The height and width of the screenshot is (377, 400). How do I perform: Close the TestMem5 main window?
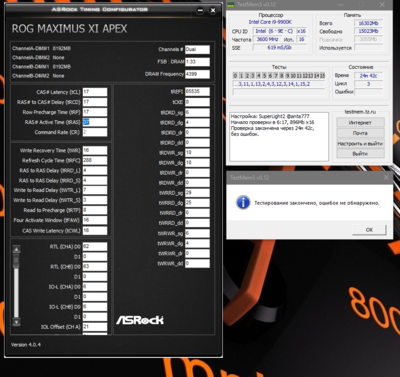[x=382, y=5]
